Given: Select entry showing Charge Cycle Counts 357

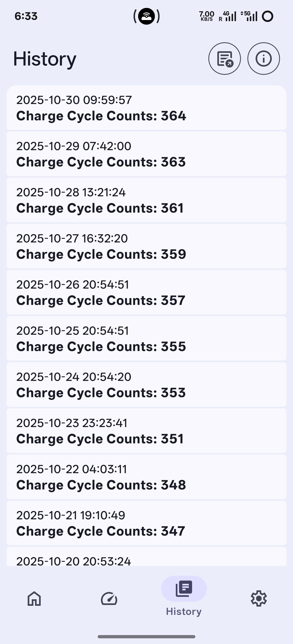Looking at the screenshot, I should point(146,292).
